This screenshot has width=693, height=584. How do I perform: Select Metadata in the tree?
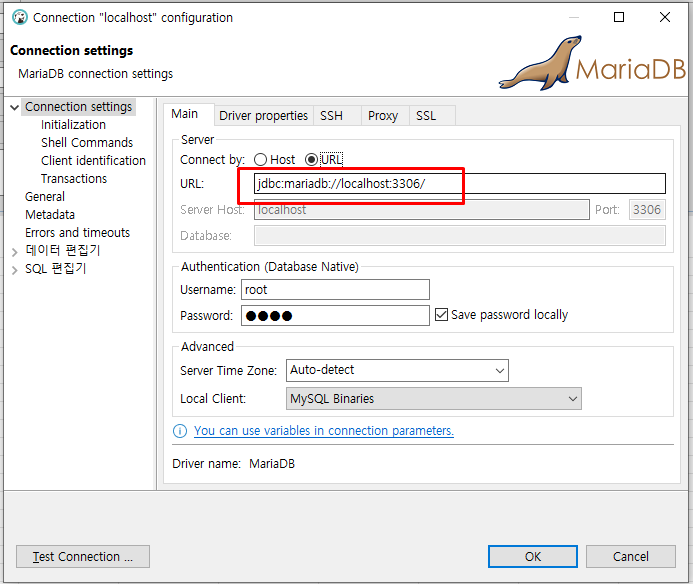pos(50,215)
